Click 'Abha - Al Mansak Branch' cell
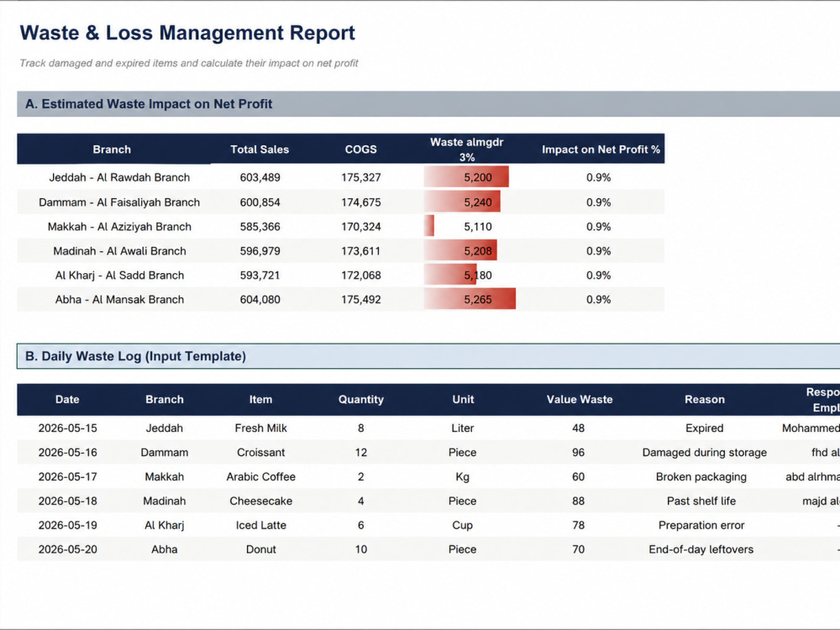The height and width of the screenshot is (630, 840). (119, 300)
